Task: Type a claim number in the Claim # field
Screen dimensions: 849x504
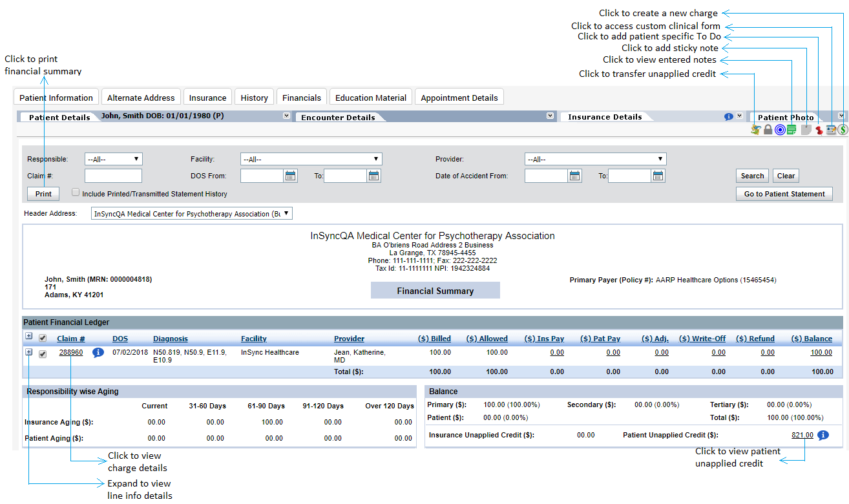Action: [x=113, y=175]
